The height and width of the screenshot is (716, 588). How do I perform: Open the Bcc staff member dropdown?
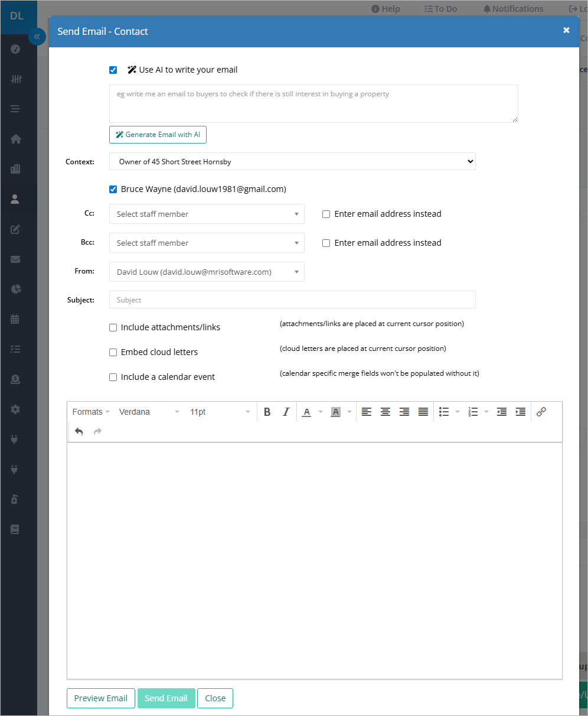click(x=207, y=243)
